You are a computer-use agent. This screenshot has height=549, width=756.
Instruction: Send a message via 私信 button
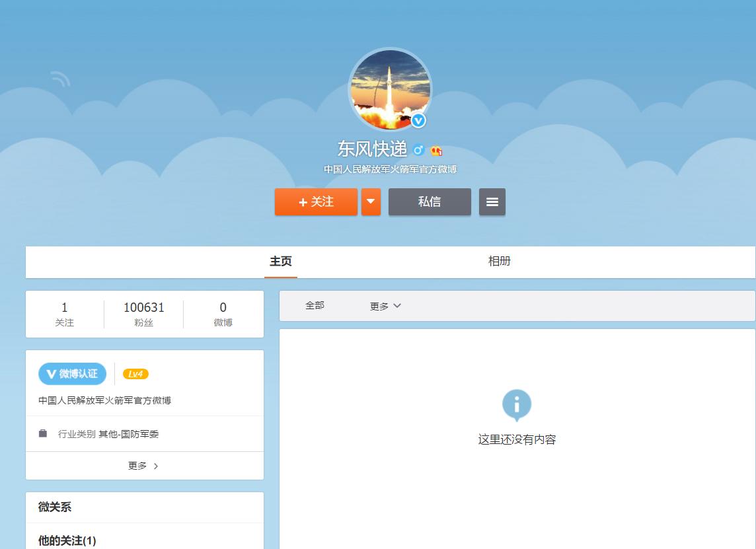430,202
